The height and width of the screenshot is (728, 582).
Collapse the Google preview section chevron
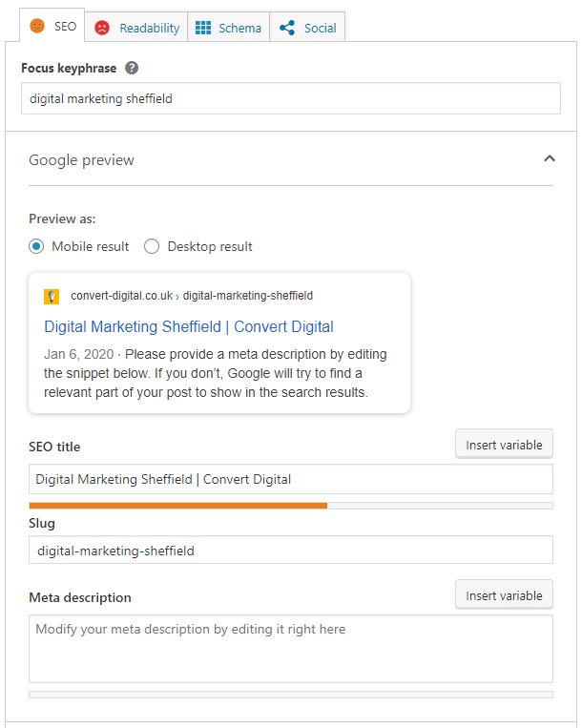(x=549, y=158)
